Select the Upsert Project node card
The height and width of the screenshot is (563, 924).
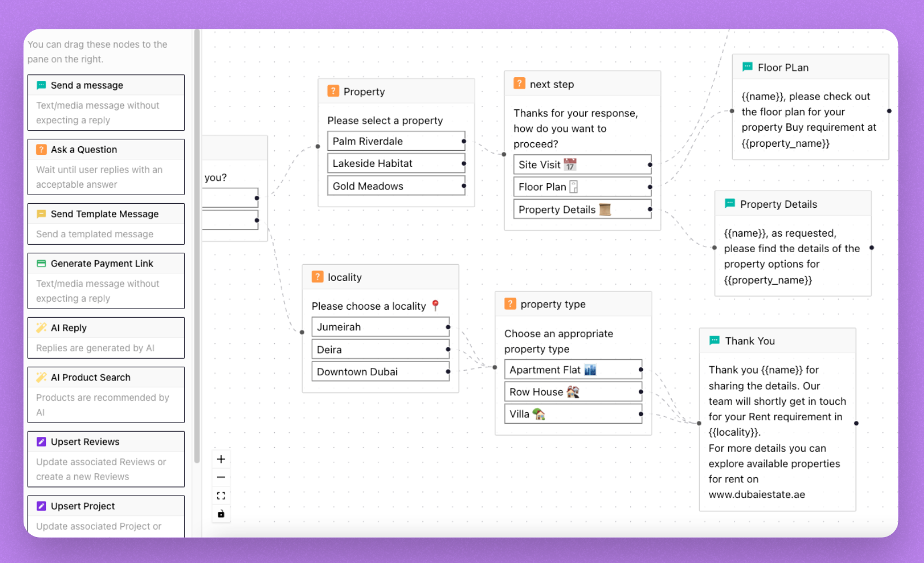coord(106,516)
